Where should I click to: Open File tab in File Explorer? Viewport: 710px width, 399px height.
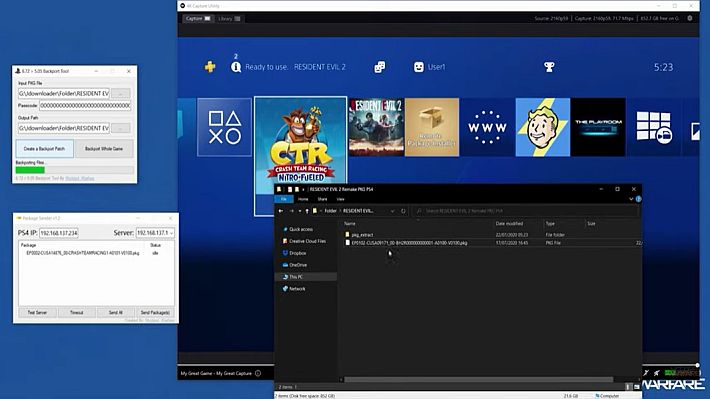pyautogui.click(x=284, y=199)
